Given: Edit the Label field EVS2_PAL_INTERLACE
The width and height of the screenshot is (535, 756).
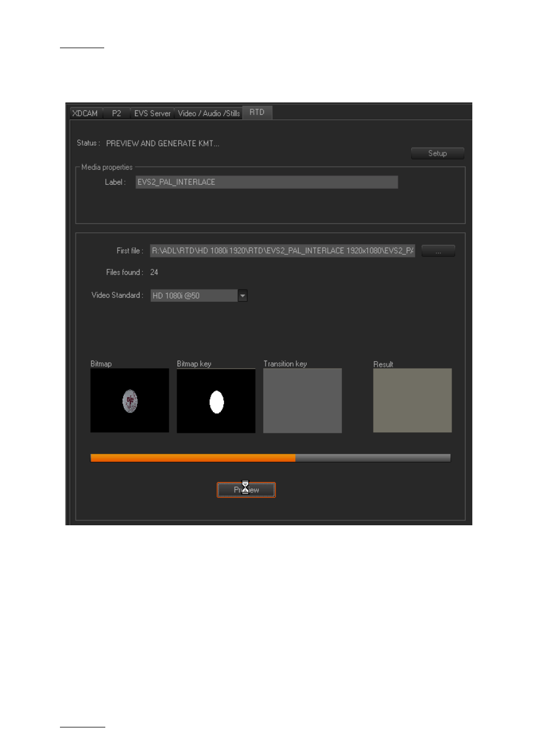Looking at the screenshot, I should [x=267, y=182].
